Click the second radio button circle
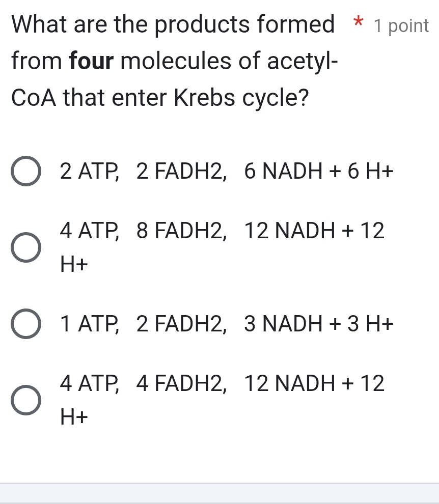Viewport: 439px width, 504px height. pyautogui.click(x=26, y=247)
